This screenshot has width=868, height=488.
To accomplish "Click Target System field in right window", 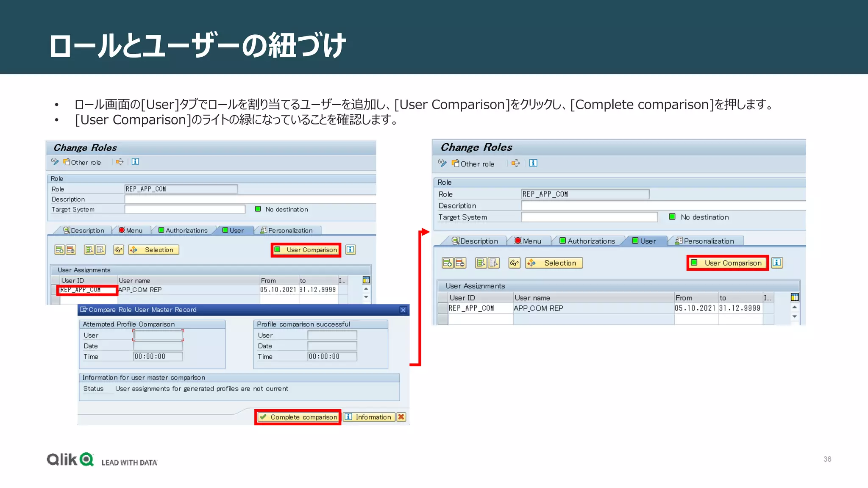I will click(x=589, y=217).
